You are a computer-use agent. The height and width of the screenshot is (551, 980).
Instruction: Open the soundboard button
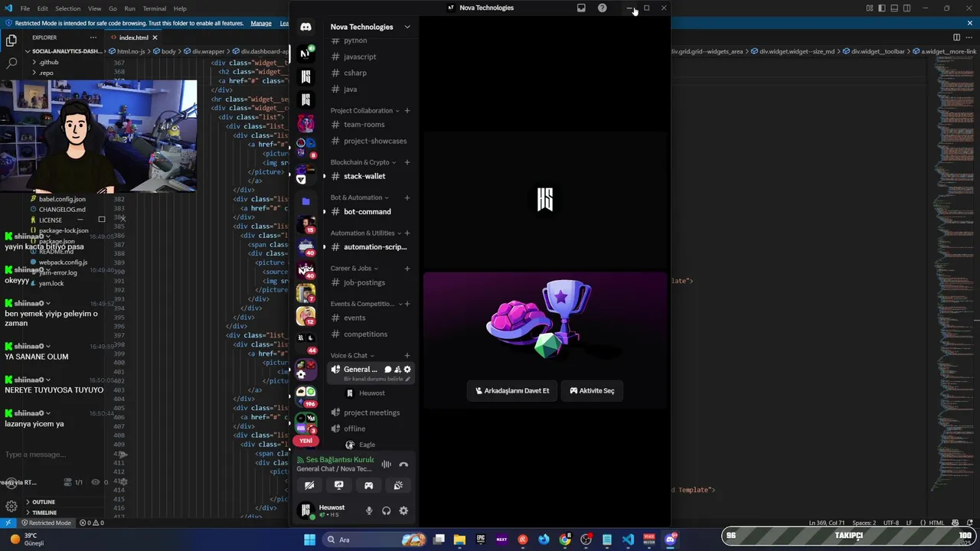click(398, 485)
